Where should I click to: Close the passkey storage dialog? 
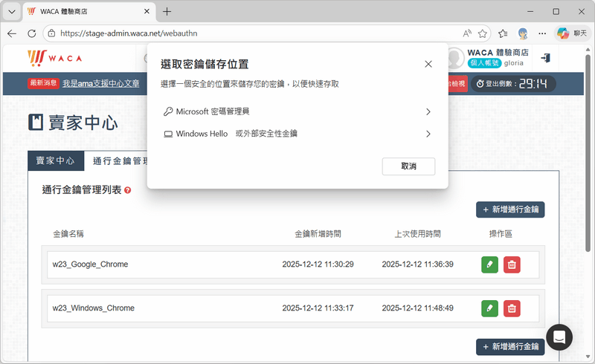tap(428, 65)
